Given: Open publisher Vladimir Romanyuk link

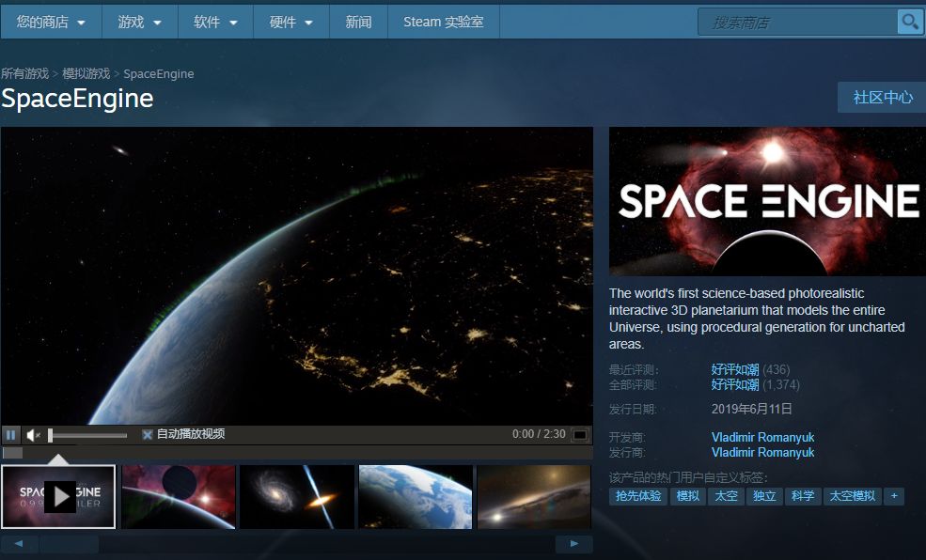Looking at the screenshot, I should coord(762,453).
